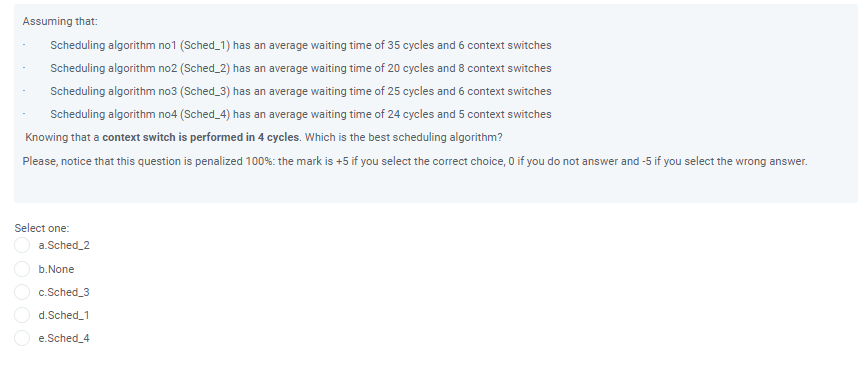Click the 'b.None' answer label text
The image size is (858, 370).
[x=56, y=269]
